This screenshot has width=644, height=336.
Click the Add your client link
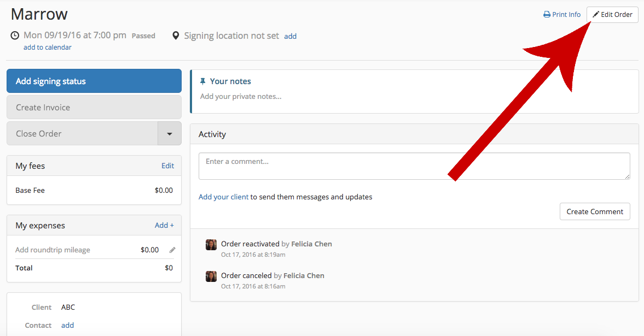(x=223, y=197)
